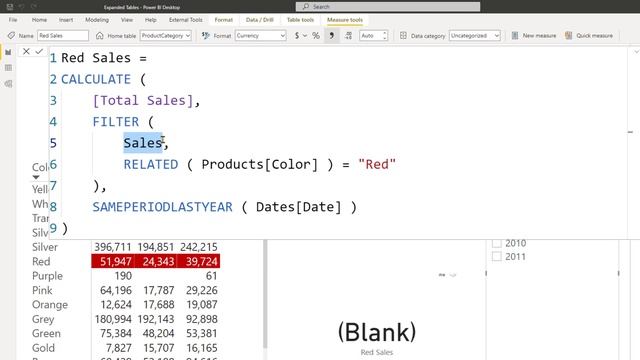Select the Measure tools ribbon tab
The width and height of the screenshot is (640, 360).
tap(344, 20)
